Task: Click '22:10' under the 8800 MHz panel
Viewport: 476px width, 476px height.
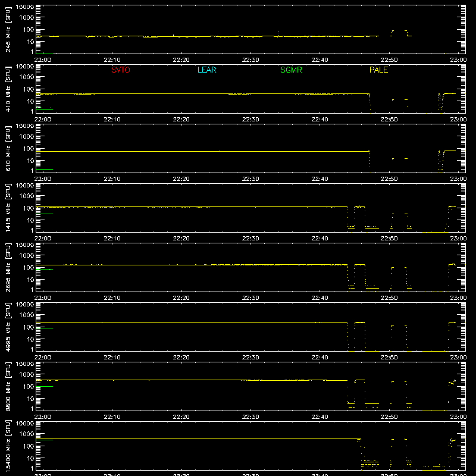Action: [x=112, y=417]
